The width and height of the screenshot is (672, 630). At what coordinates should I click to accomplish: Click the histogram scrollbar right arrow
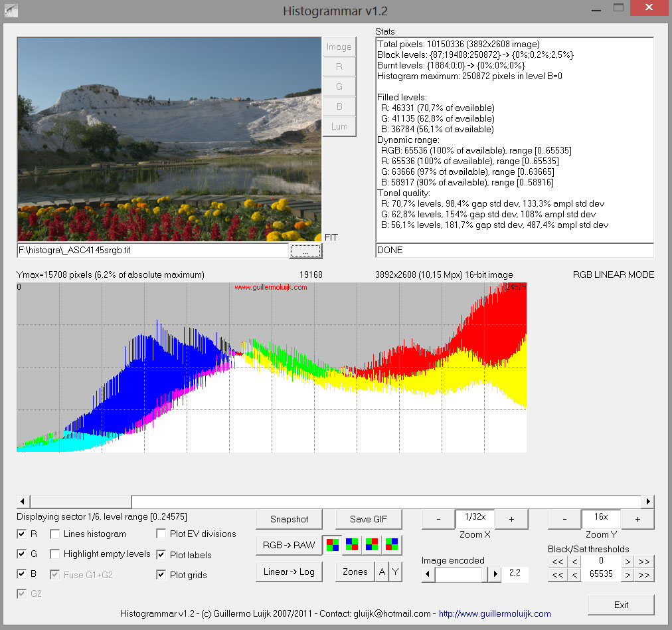(x=647, y=501)
